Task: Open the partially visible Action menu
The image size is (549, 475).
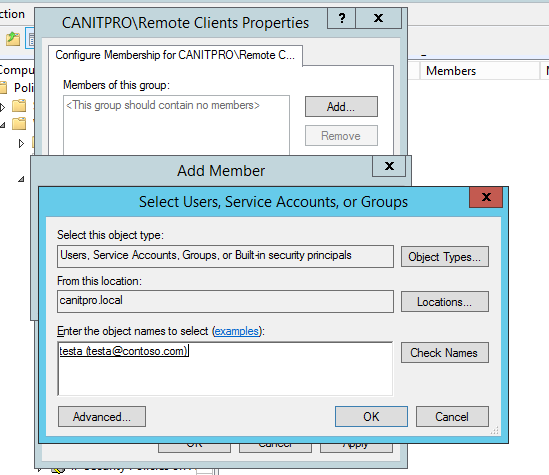Action: pyautogui.click(x=12, y=14)
